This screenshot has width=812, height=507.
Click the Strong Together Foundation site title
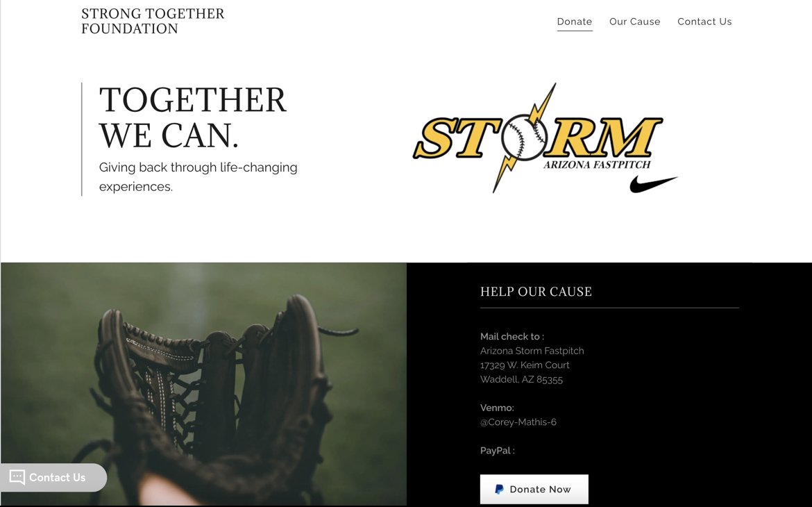tap(153, 22)
